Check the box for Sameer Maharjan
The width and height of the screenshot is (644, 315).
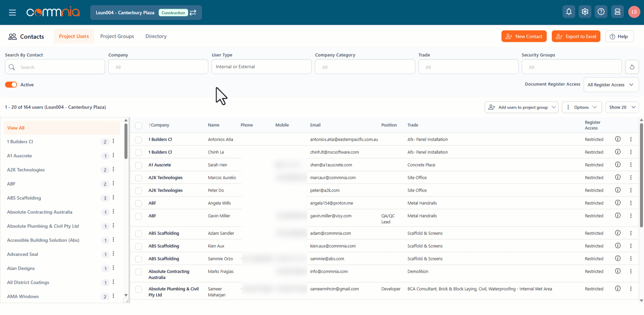139,289
